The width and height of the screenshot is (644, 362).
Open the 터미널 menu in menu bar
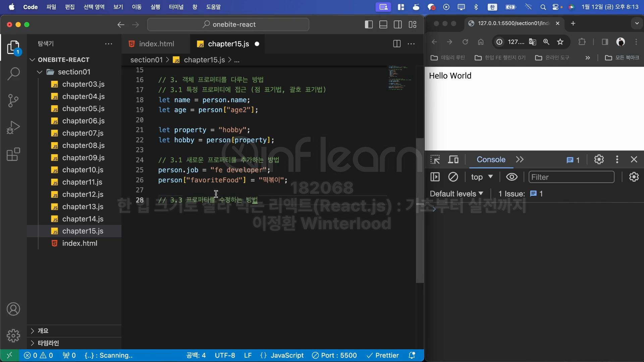pyautogui.click(x=176, y=7)
